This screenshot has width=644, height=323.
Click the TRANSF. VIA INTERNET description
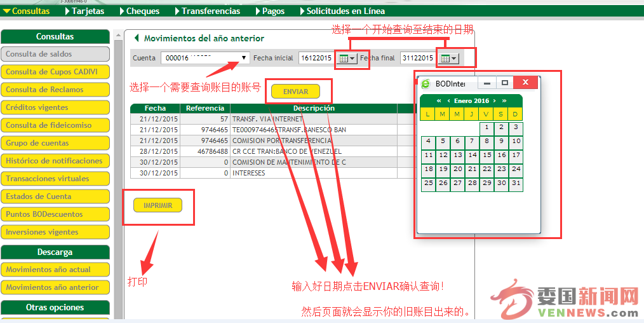pos(268,119)
